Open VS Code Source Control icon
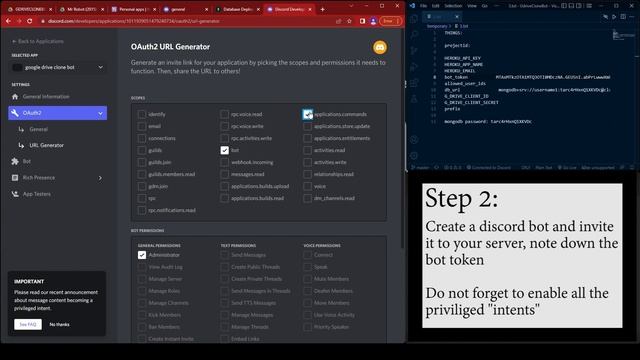Image resolution: width=640 pixels, height=360 pixels. 414,51
